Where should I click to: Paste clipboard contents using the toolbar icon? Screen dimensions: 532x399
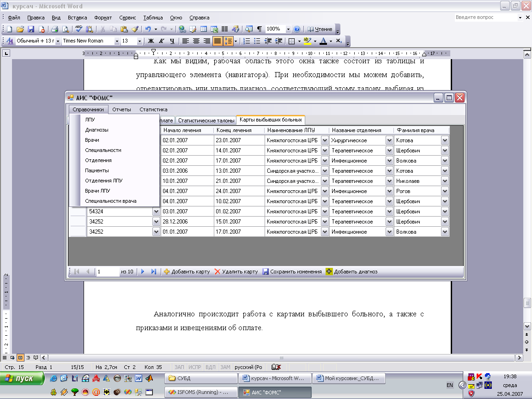tap(124, 29)
